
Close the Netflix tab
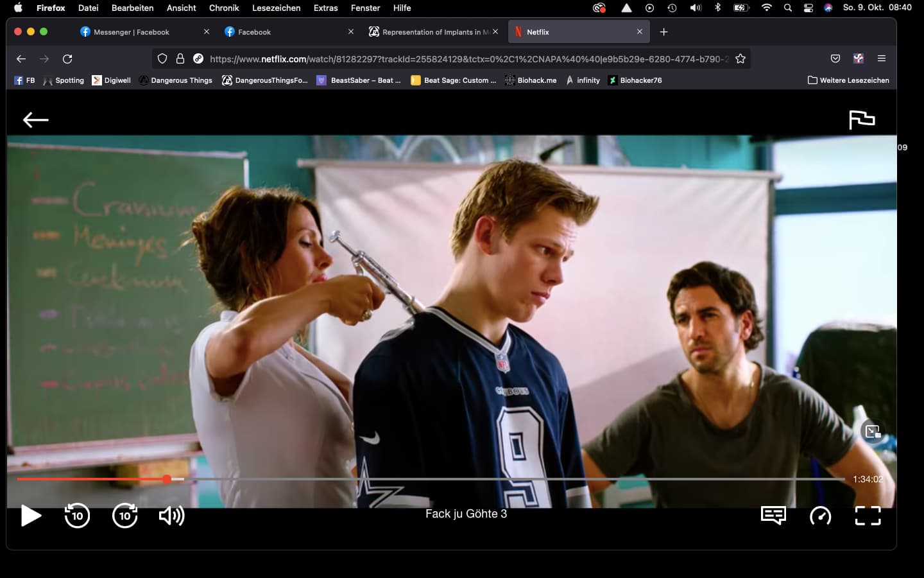click(x=640, y=31)
